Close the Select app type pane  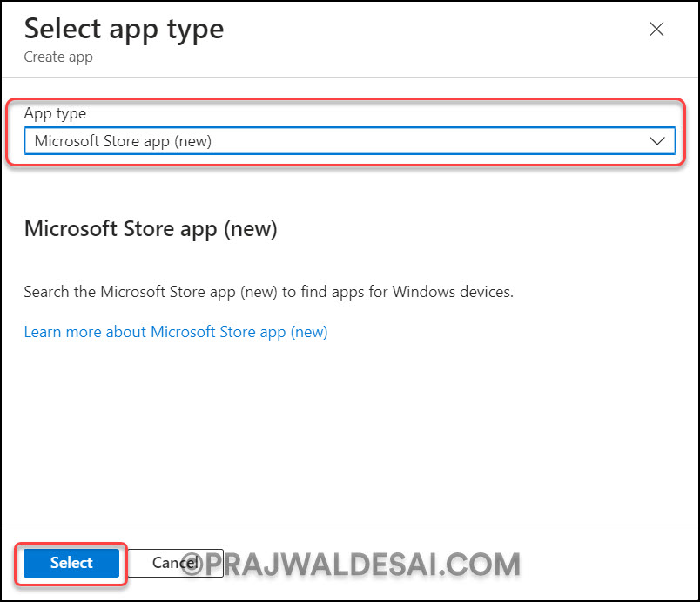tap(656, 29)
